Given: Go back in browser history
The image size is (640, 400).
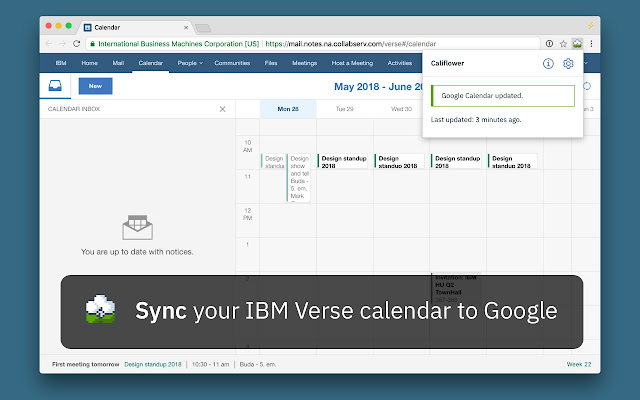Looking at the screenshot, I should click(x=49, y=44).
